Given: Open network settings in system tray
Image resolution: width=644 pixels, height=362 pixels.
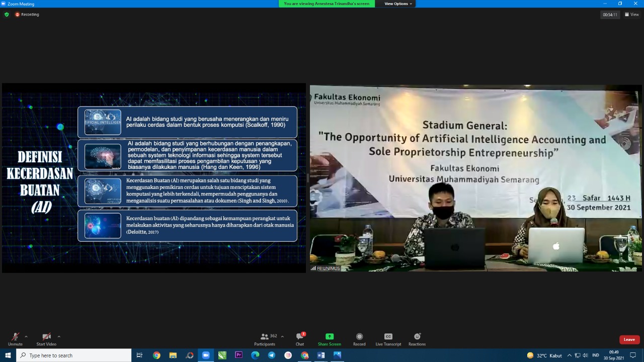Looking at the screenshot, I should tap(577, 355).
